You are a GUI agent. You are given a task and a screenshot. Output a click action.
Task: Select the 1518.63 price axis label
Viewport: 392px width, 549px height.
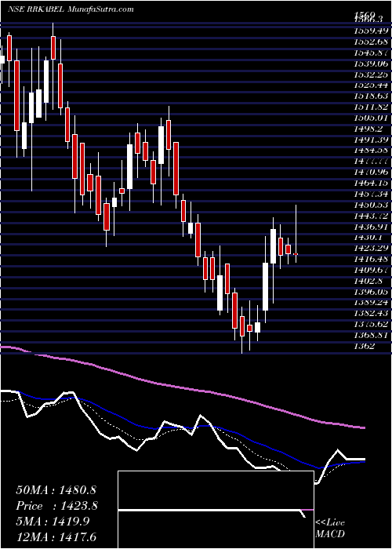(372, 96)
